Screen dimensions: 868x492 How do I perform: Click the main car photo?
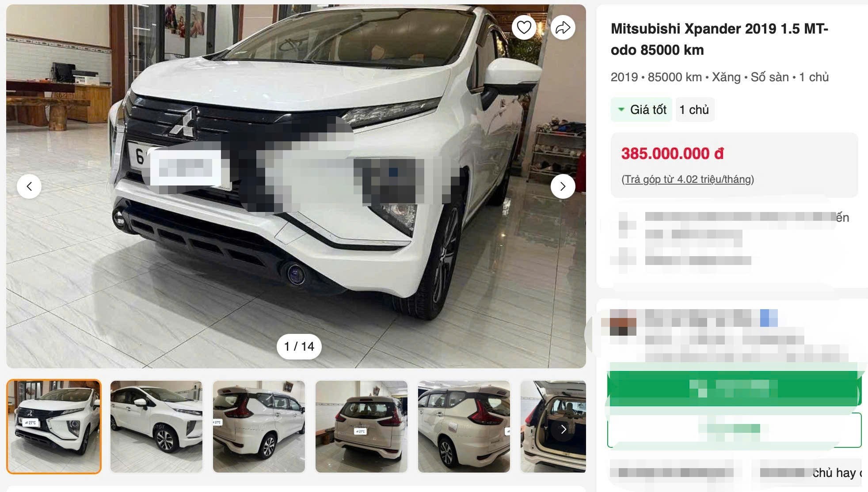(x=296, y=186)
